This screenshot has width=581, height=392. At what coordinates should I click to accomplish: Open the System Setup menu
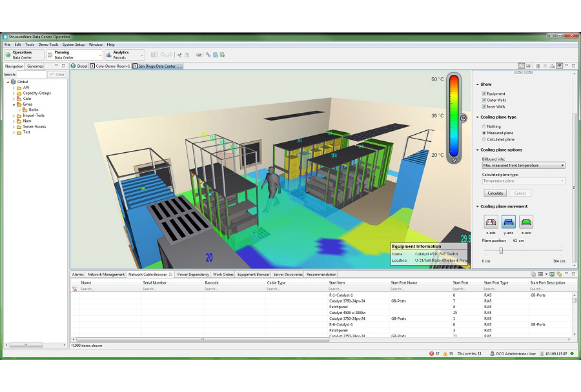[74, 44]
